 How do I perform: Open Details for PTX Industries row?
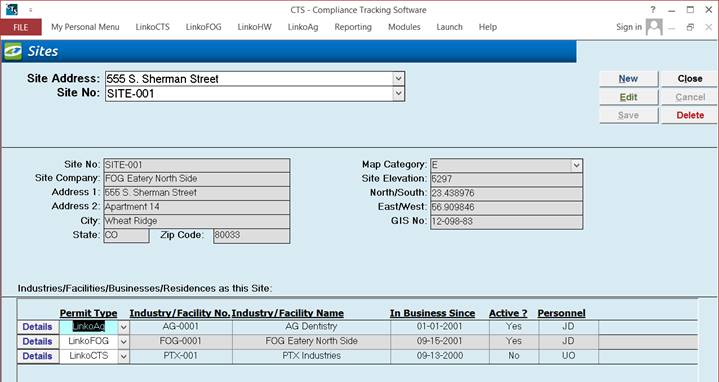point(38,356)
